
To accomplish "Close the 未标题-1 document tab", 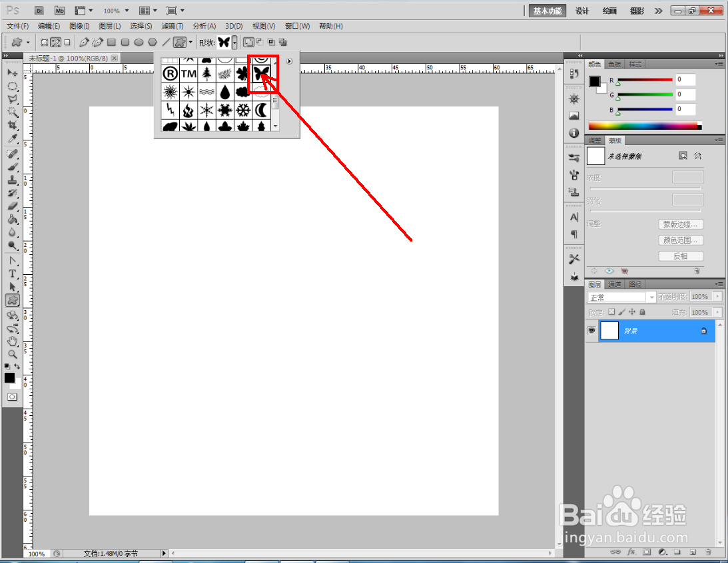I will 114,58.
